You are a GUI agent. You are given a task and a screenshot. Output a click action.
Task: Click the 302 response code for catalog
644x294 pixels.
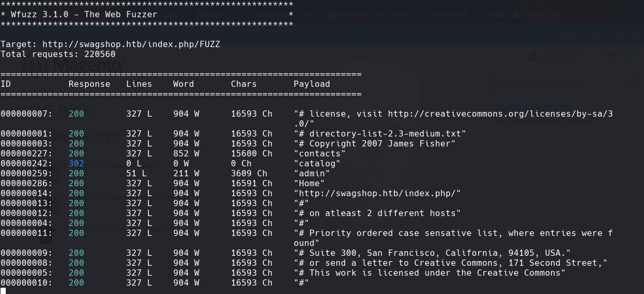click(x=76, y=163)
